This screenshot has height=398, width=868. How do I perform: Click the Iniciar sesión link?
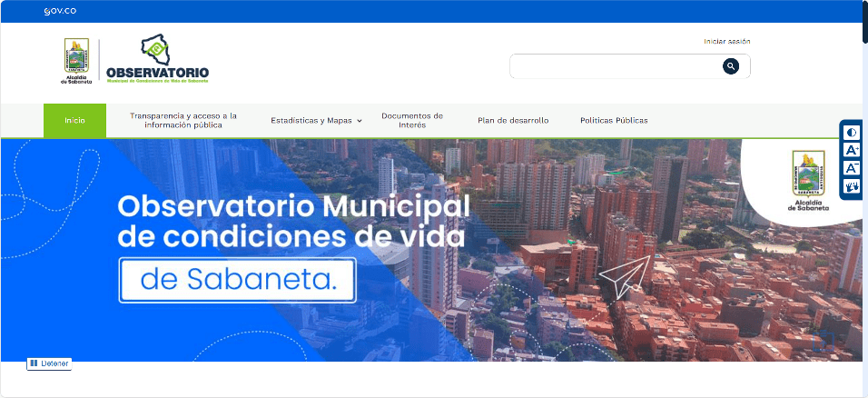(x=726, y=42)
